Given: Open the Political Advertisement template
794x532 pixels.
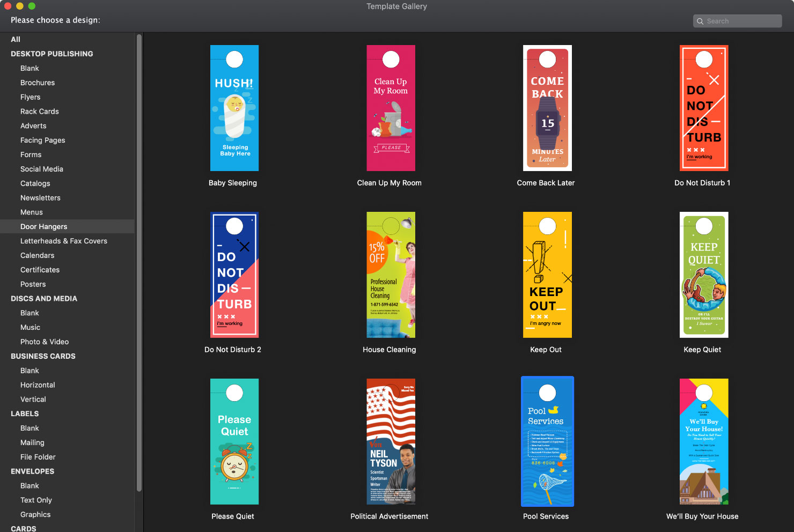Looking at the screenshot, I should (x=391, y=441).
